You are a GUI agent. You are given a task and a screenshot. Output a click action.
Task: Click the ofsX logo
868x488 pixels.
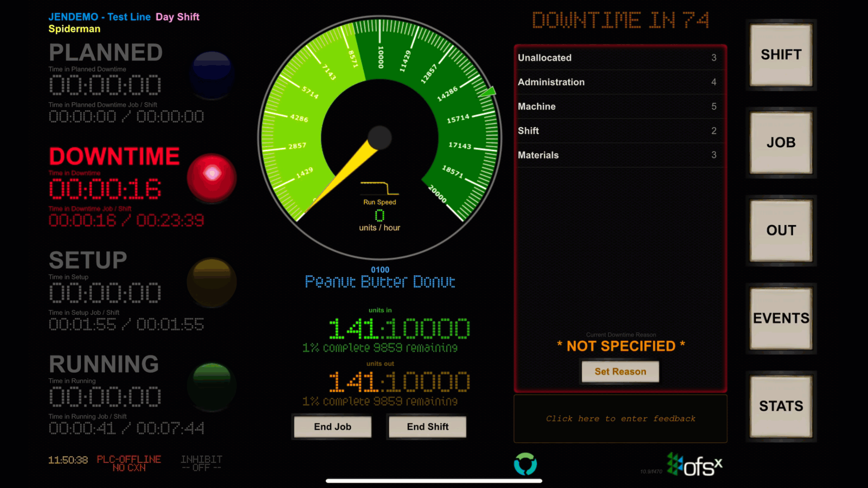pyautogui.click(x=695, y=465)
